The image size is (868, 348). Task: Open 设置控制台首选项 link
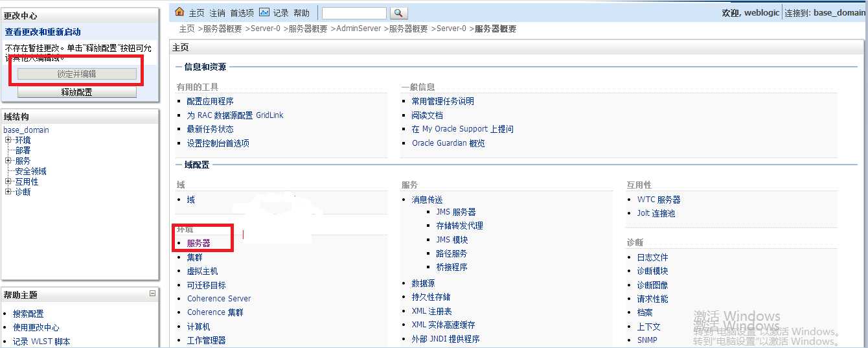coord(218,143)
